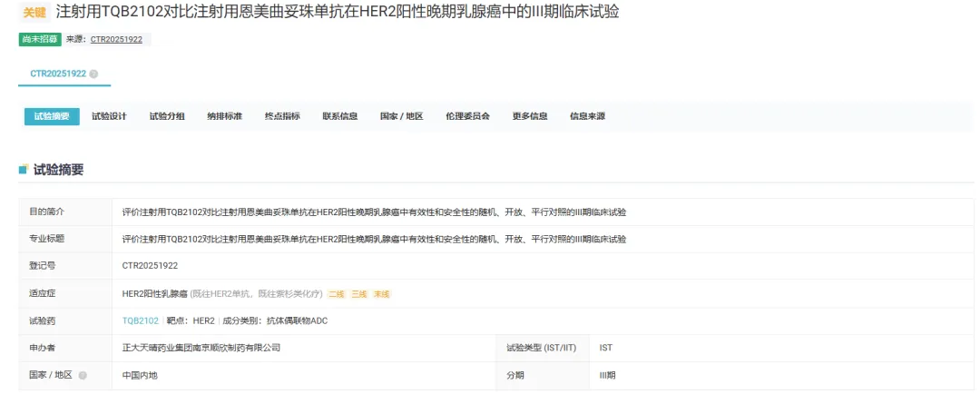Viewport: 980px width, 394px height.
Task: Show the 终点指标 tab
Action: point(282,116)
